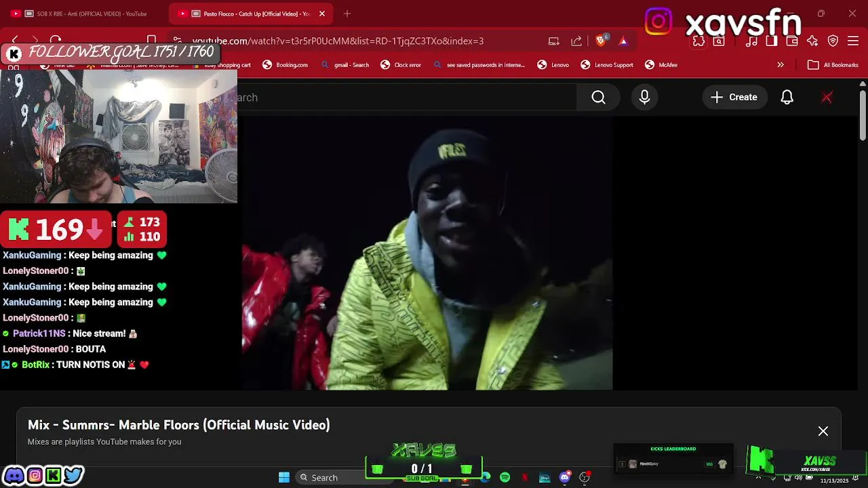Close the Mix playlist panel with X
Screen dimensions: 868x488
point(823,431)
